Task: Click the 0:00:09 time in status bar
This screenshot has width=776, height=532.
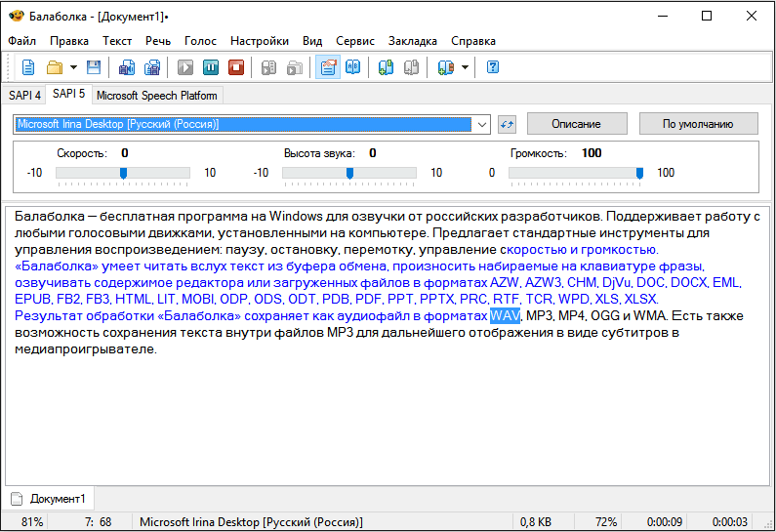Action: click(665, 522)
